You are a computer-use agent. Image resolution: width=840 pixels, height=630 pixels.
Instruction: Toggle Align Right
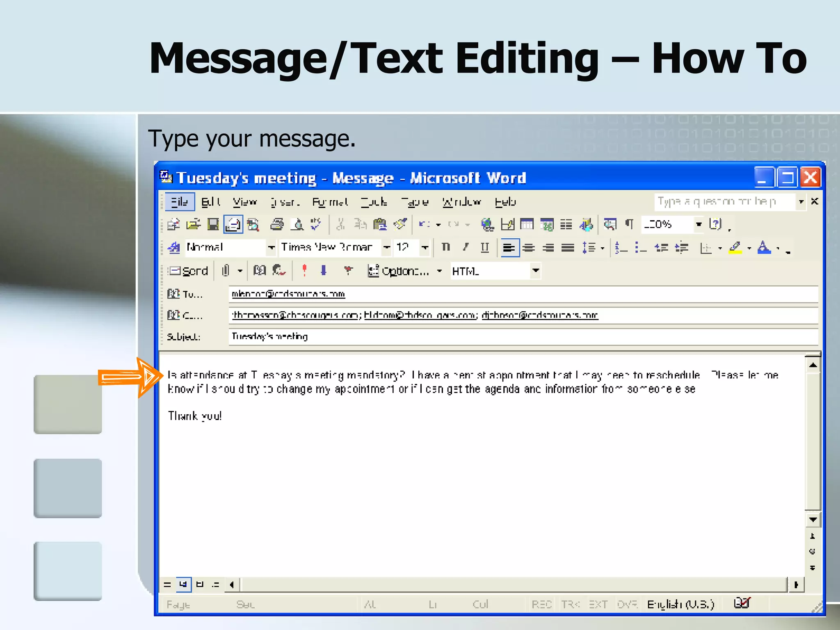pyautogui.click(x=548, y=248)
